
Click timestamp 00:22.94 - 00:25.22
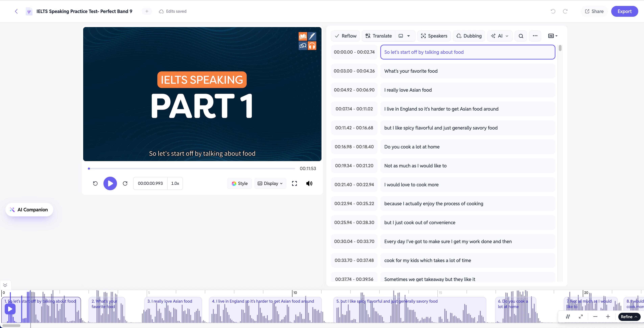354,204
